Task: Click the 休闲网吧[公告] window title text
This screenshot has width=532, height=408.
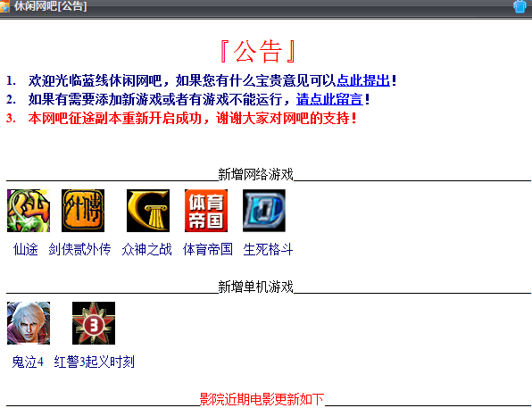Action: coord(50,6)
